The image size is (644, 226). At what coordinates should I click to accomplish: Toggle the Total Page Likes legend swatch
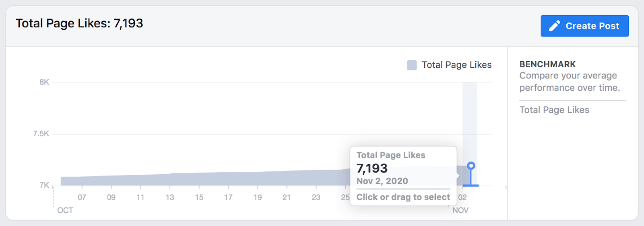(412, 65)
